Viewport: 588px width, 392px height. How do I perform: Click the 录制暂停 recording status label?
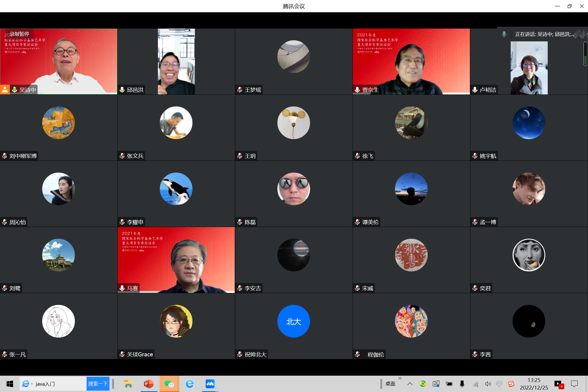19,34
